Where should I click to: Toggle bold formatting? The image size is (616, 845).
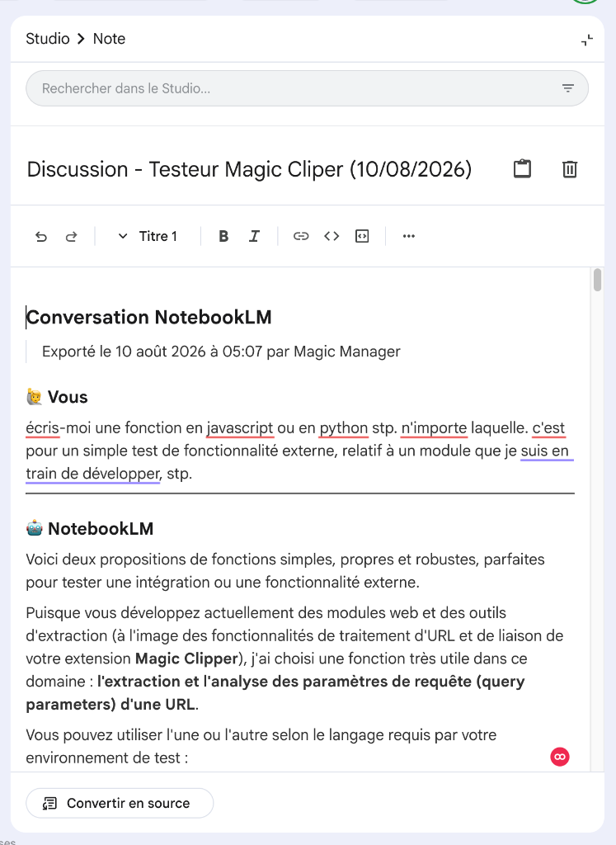(x=223, y=237)
